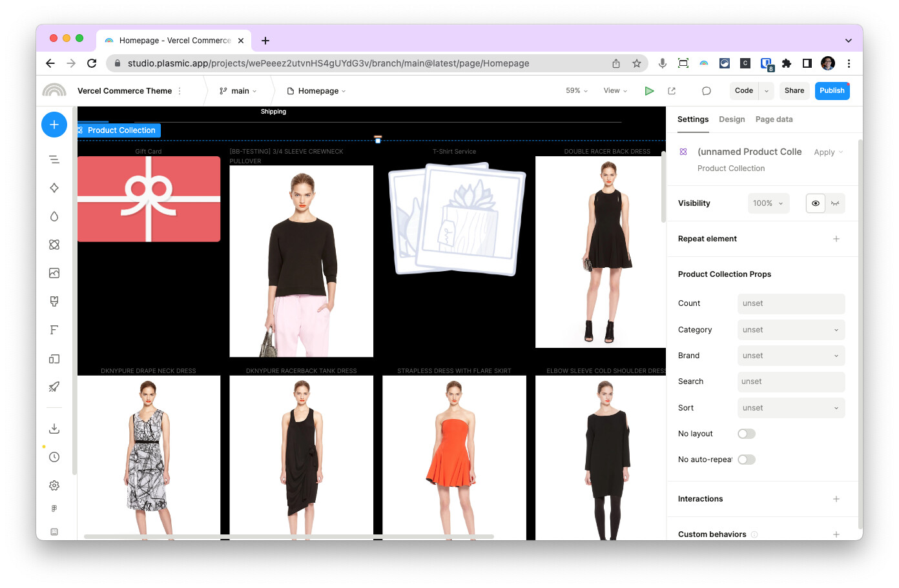
Task: Click the green play preview button
Action: click(649, 91)
